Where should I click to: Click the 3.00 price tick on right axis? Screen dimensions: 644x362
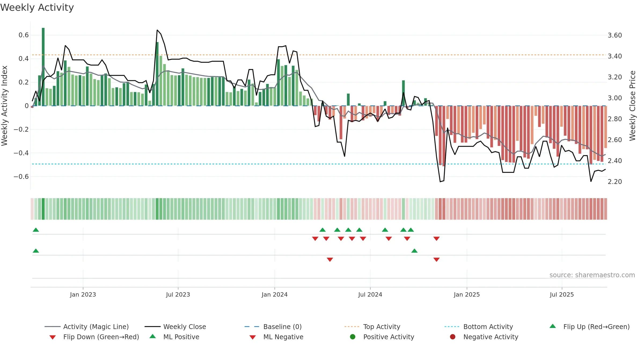615,98
